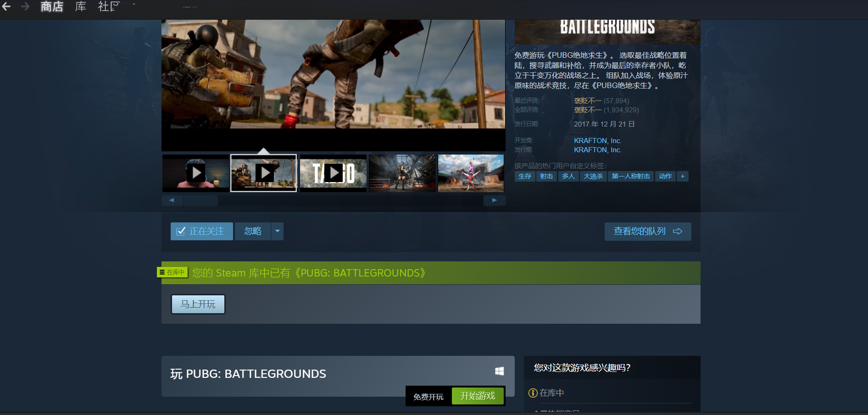
Task: Play the selected second video thumbnail
Action: [x=264, y=173]
